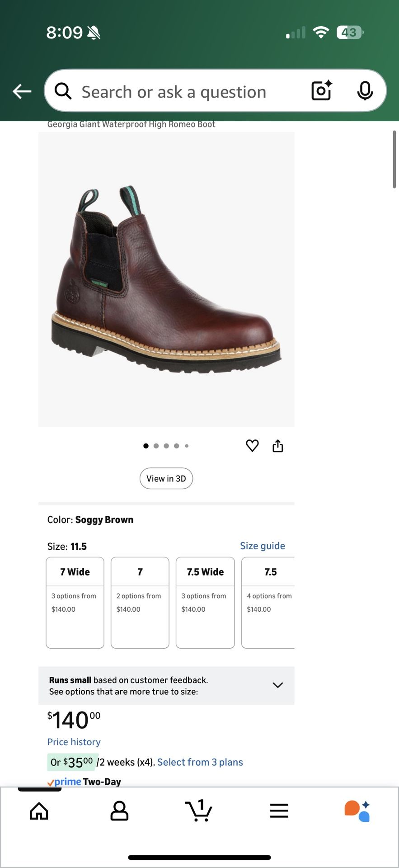Click the View in 3D button

point(166,478)
